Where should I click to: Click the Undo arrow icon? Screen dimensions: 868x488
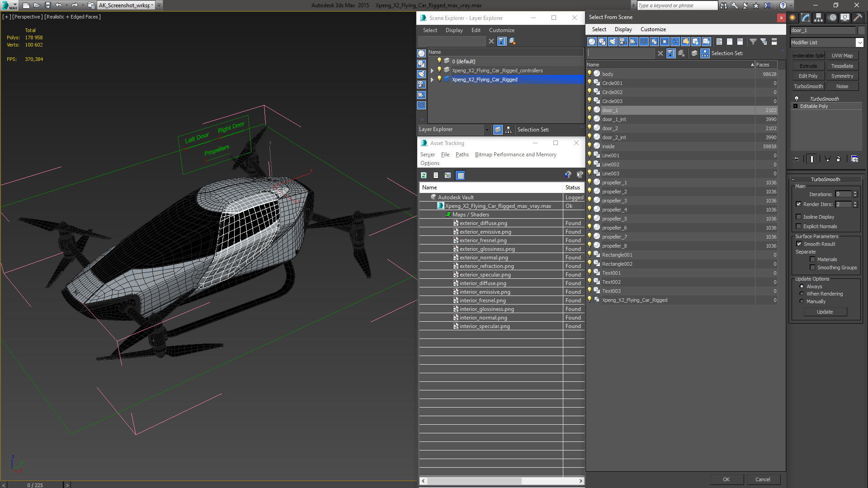(58, 5)
